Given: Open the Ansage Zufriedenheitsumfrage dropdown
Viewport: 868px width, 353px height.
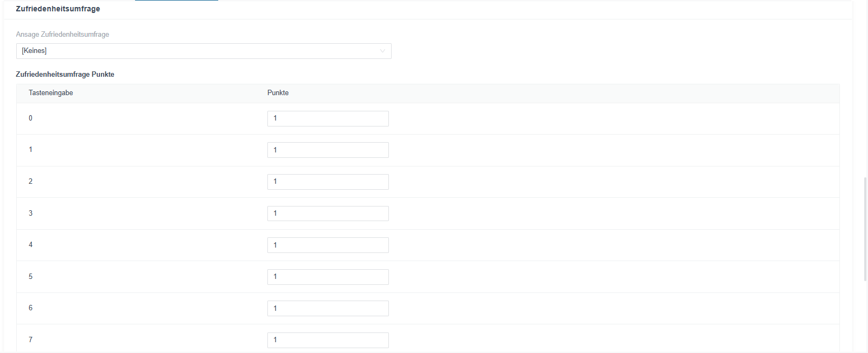Looking at the screenshot, I should pyautogui.click(x=204, y=51).
